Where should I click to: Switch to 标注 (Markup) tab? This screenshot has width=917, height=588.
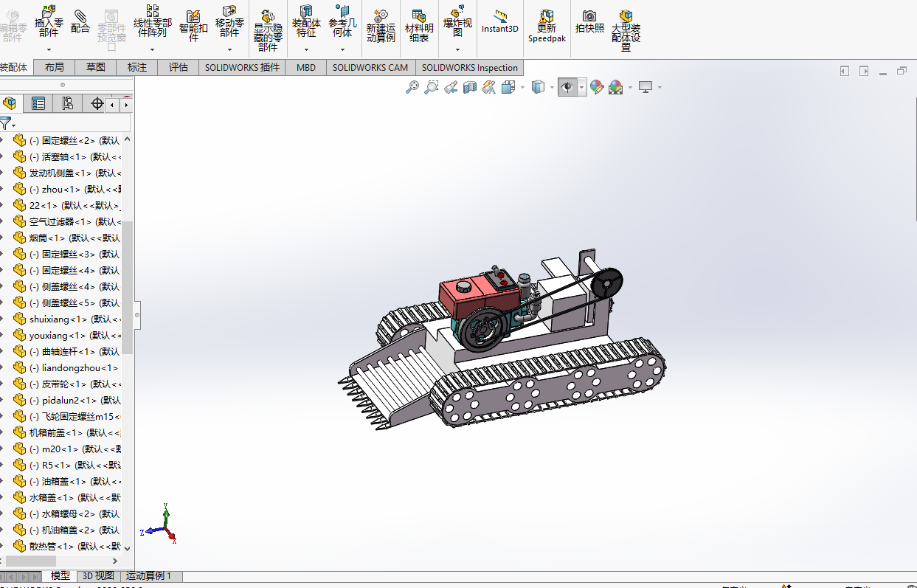point(137,67)
